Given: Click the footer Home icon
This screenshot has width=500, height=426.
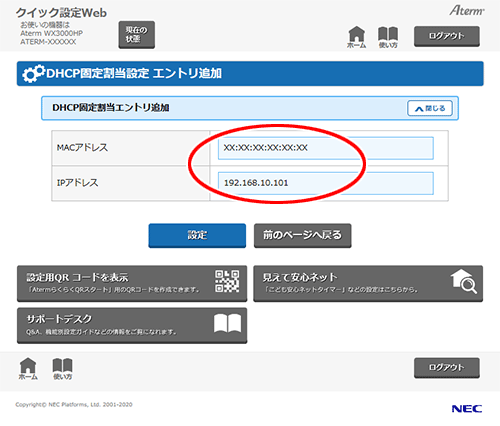Looking at the screenshot, I should pos(28,369).
